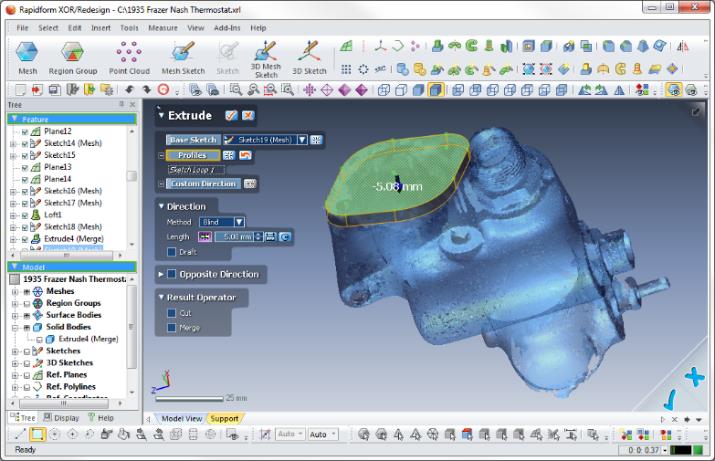Collapse the Extrude dialog header triangle
This screenshot has height=461, width=715.
[x=161, y=115]
